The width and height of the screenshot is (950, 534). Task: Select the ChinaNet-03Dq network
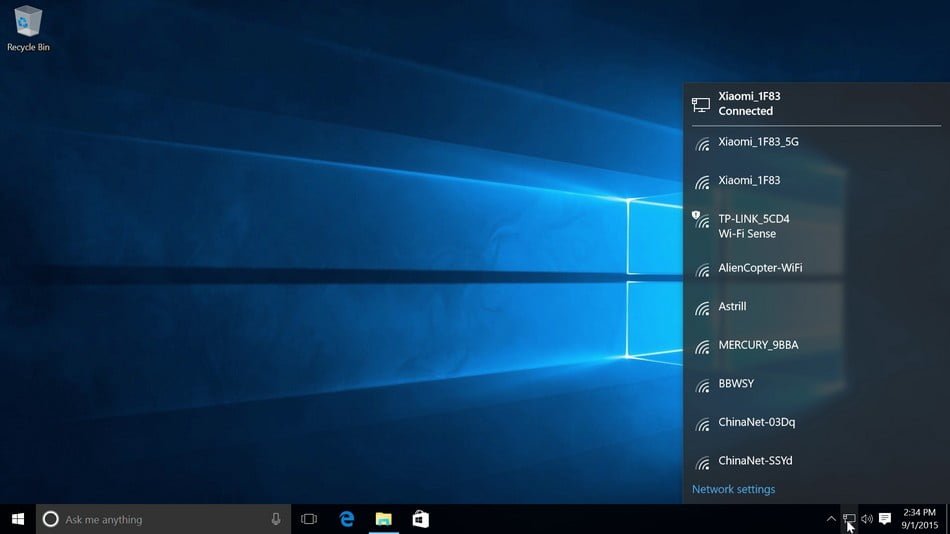pyautogui.click(x=817, y=422)
